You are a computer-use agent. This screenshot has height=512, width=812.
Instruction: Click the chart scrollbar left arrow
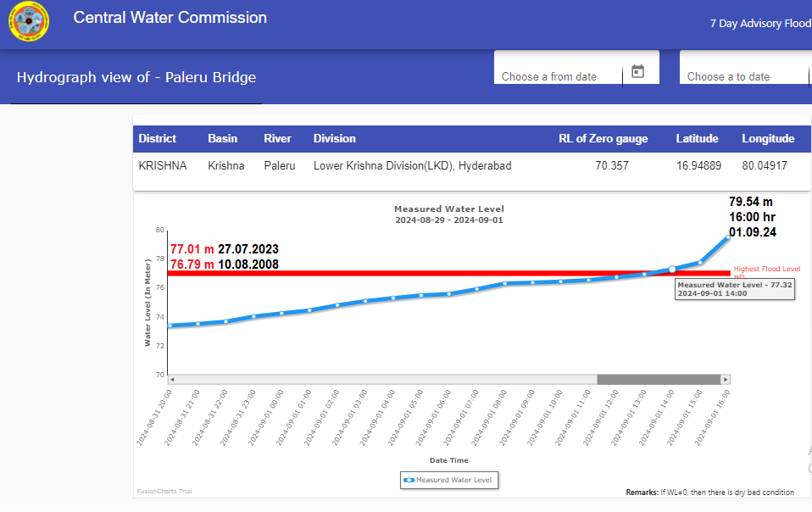pyautogui.click(x=172, y=379)
